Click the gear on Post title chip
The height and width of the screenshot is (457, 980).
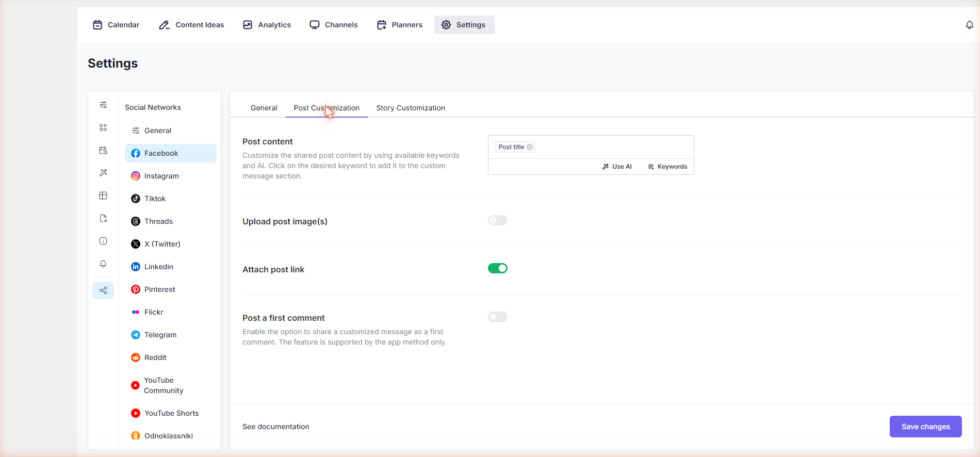coord(530,147)
